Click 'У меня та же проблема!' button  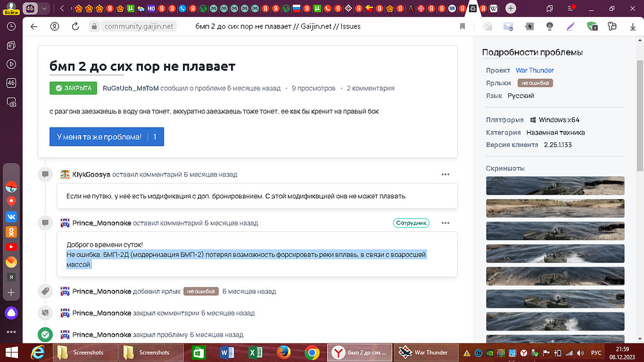coord(107,137)
